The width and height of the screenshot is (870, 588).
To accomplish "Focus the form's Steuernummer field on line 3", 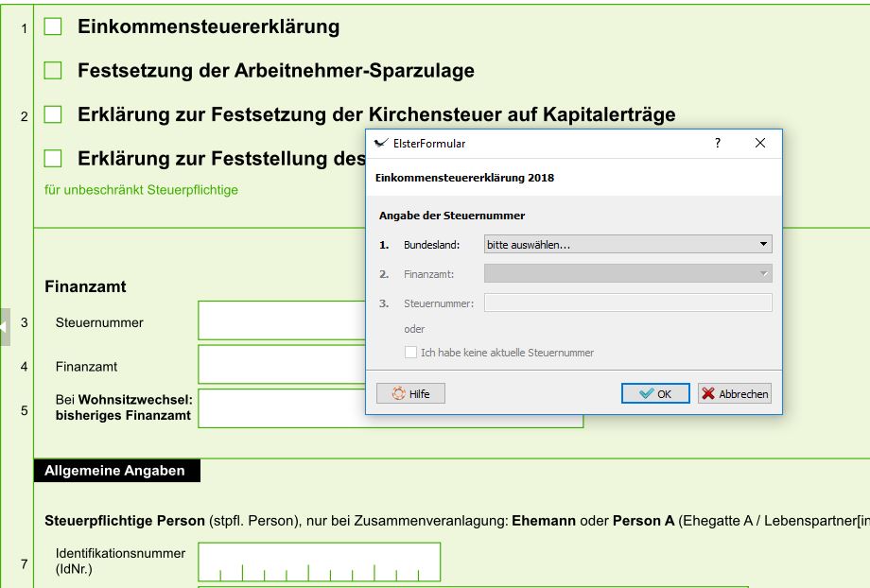I will [x=281, y=320].
